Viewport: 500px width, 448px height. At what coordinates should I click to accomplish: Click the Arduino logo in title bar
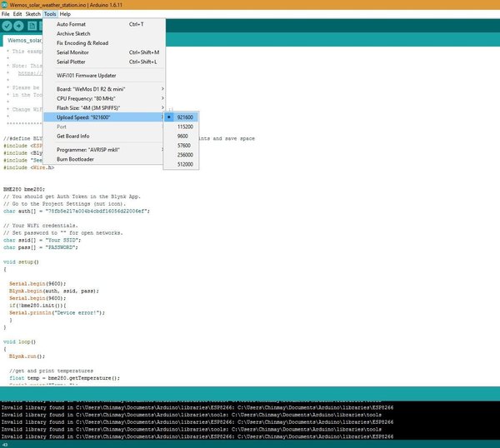[x=4, y=5]
